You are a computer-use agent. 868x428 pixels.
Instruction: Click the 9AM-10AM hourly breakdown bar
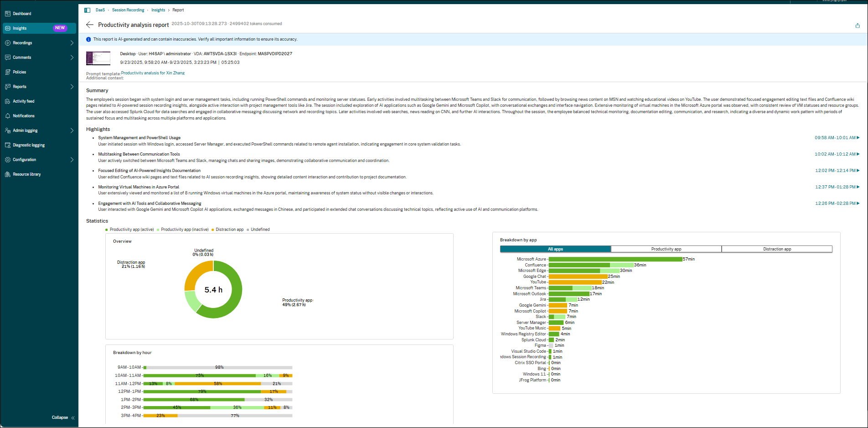(x=218, y=367)
